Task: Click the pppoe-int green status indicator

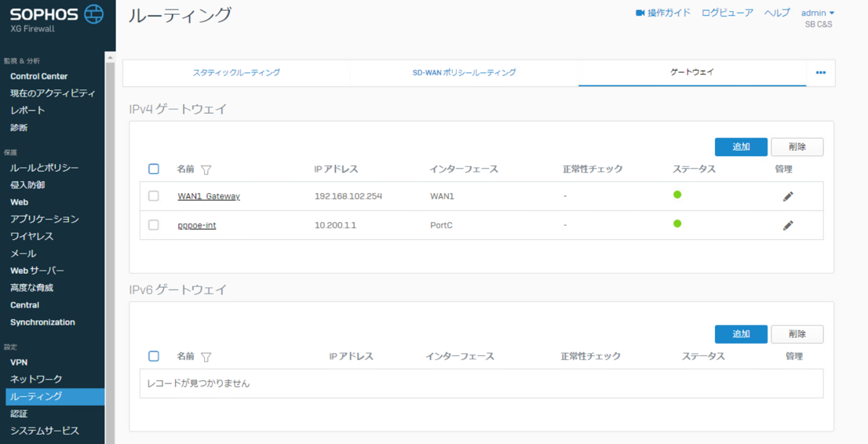Action: click(x=677, y=224)
